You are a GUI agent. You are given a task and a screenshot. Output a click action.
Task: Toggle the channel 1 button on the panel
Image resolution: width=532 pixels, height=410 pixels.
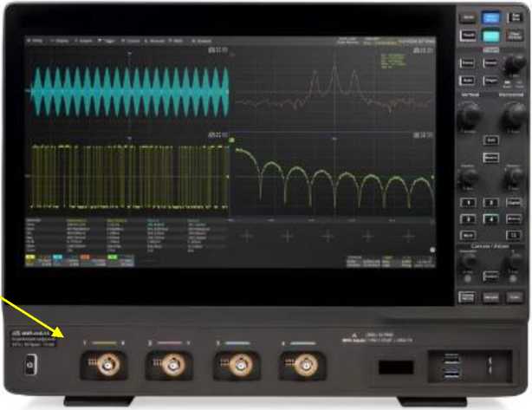click(468, 202)
